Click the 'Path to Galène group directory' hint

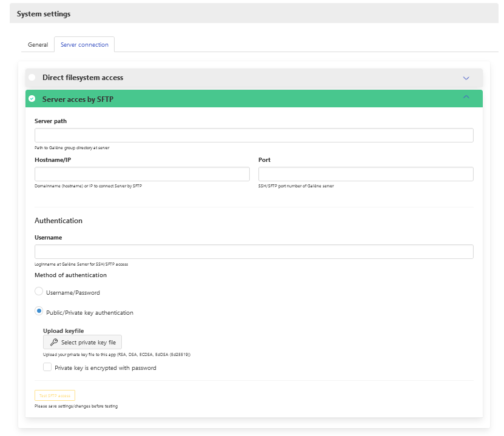[x=72, y=148]
